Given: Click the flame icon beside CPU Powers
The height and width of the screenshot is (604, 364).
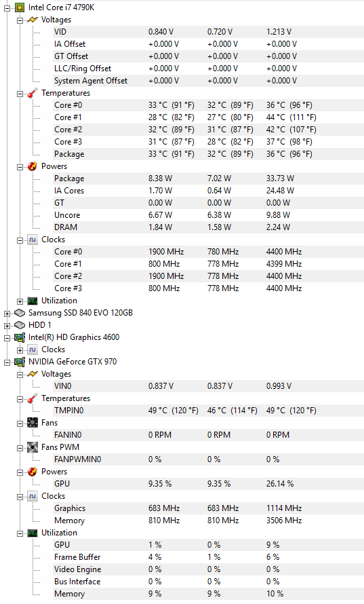Looking at the screenshot, I should (33, 166).
